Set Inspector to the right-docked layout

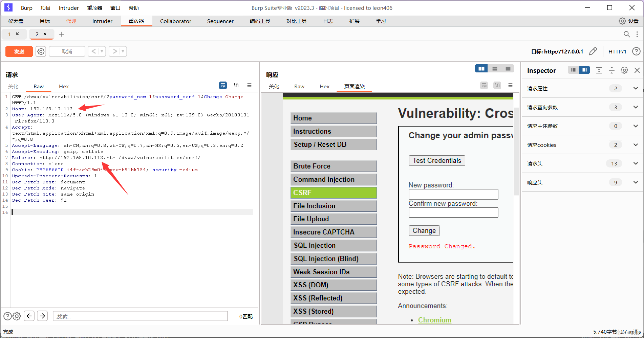point(584,70)
